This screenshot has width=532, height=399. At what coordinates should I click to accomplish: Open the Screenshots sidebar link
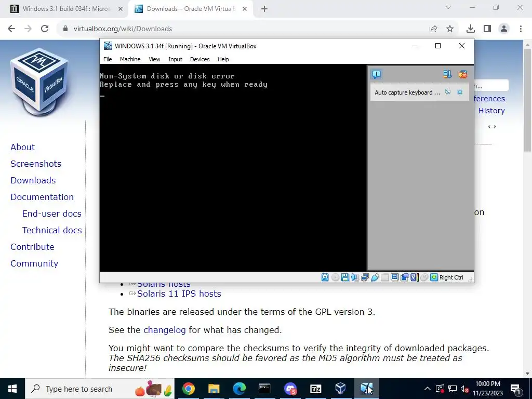click(x=36, y=164)
